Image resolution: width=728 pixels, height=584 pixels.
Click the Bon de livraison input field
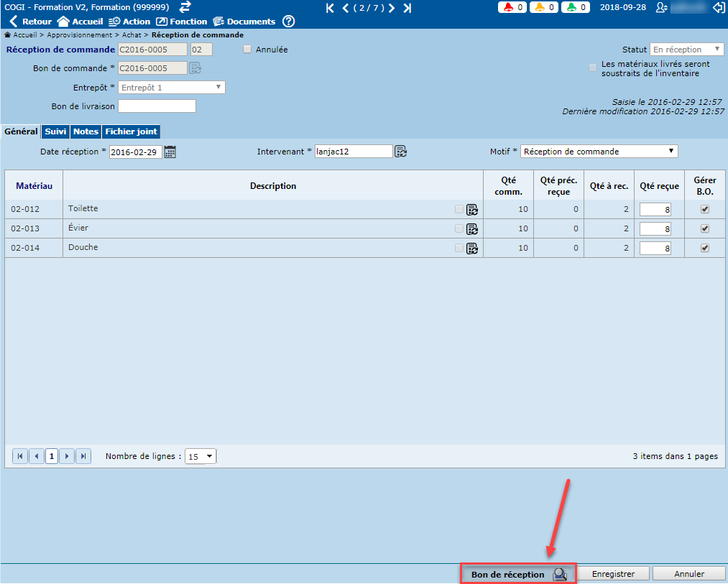[157, 106]
